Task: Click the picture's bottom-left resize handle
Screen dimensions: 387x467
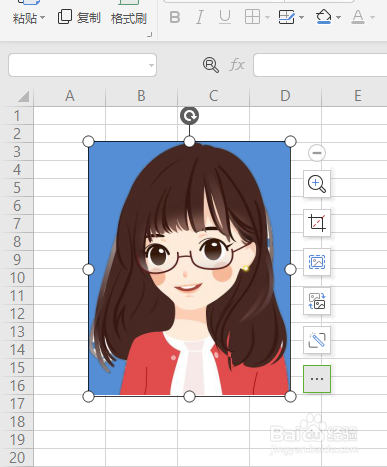Action: 88,396
